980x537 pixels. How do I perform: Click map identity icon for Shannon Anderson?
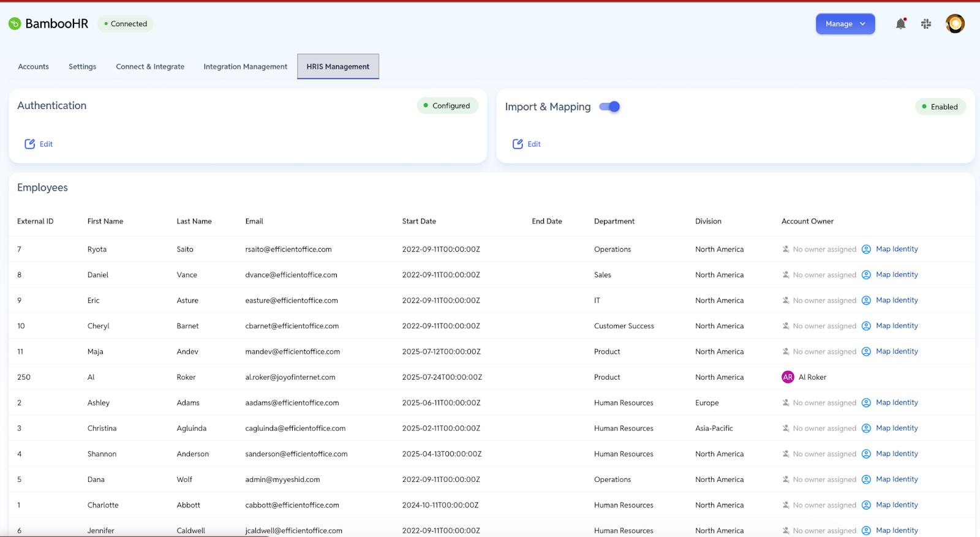click(866, 454)
